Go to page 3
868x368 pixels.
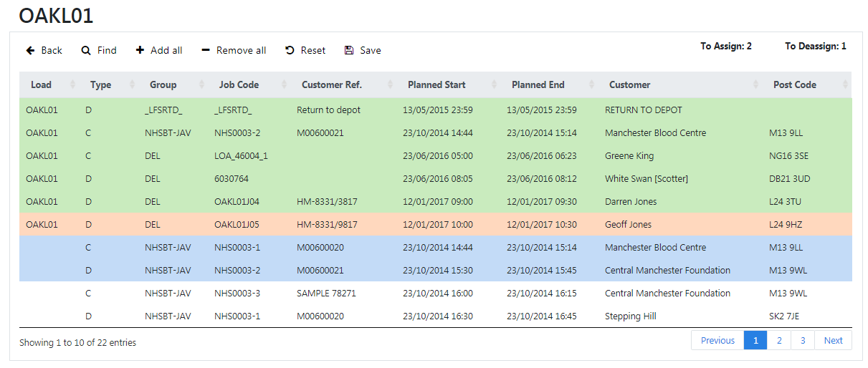803,340
